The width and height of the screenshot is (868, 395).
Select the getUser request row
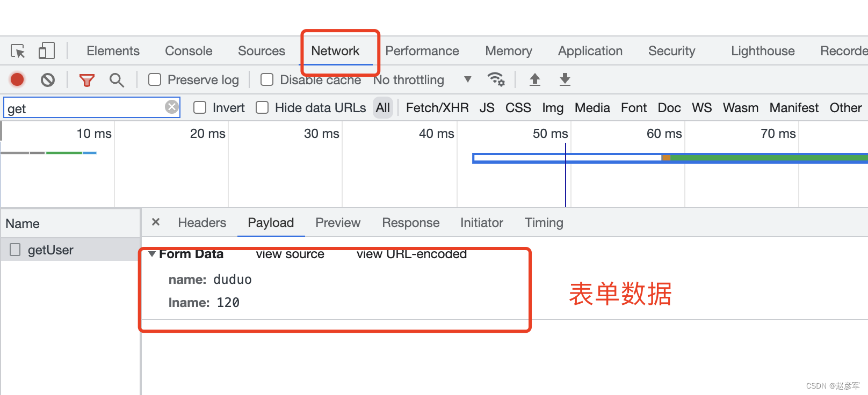click(70, 250)
